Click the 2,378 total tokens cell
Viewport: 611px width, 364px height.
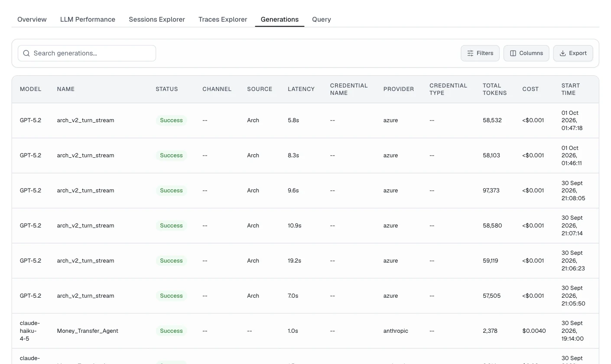490,331
